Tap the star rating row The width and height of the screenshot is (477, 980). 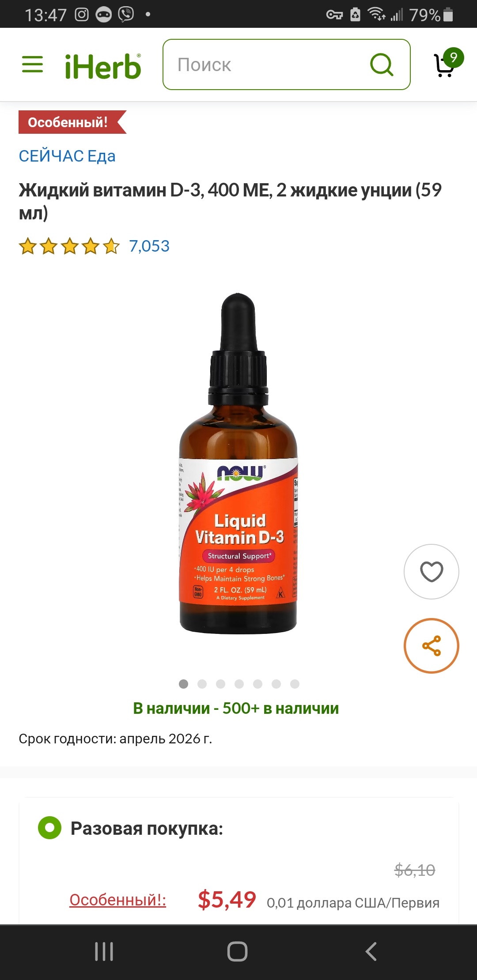(x=69, y=246)
